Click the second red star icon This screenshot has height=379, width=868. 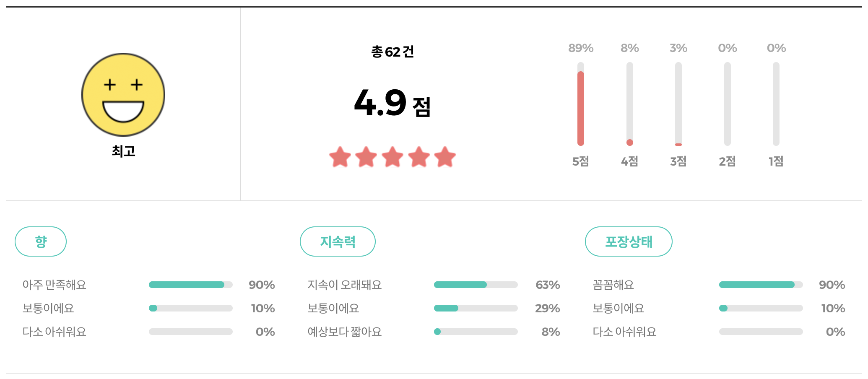coord(366,157)
